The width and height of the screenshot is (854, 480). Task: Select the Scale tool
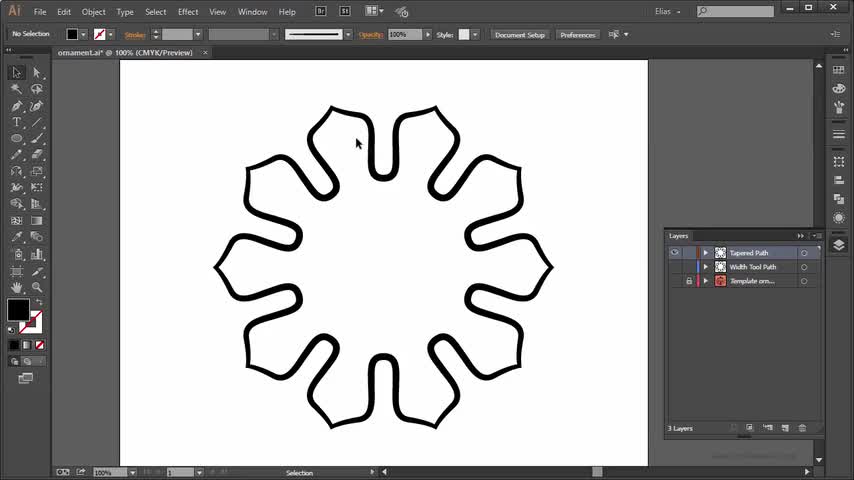(36, 171)
